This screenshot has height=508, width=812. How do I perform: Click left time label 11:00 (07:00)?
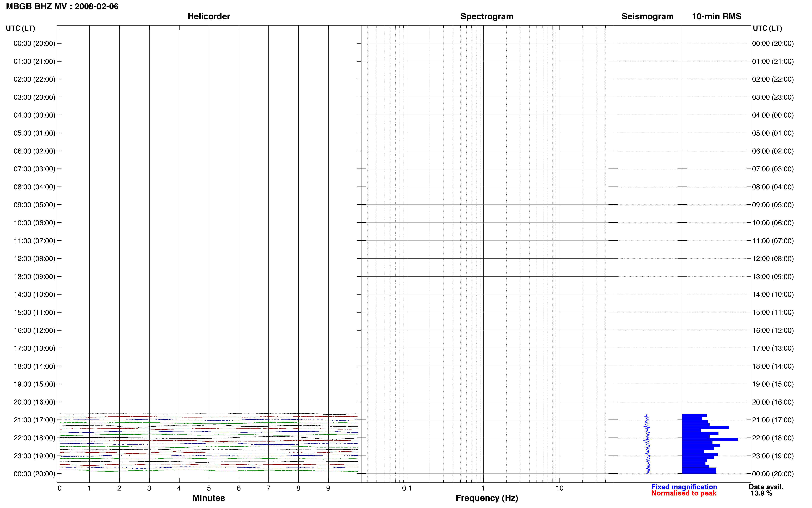pos(34,241)
